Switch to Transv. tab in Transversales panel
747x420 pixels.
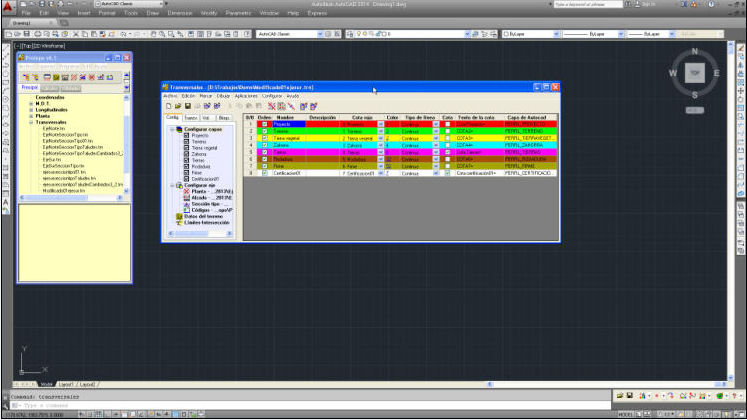coord(191,118)
